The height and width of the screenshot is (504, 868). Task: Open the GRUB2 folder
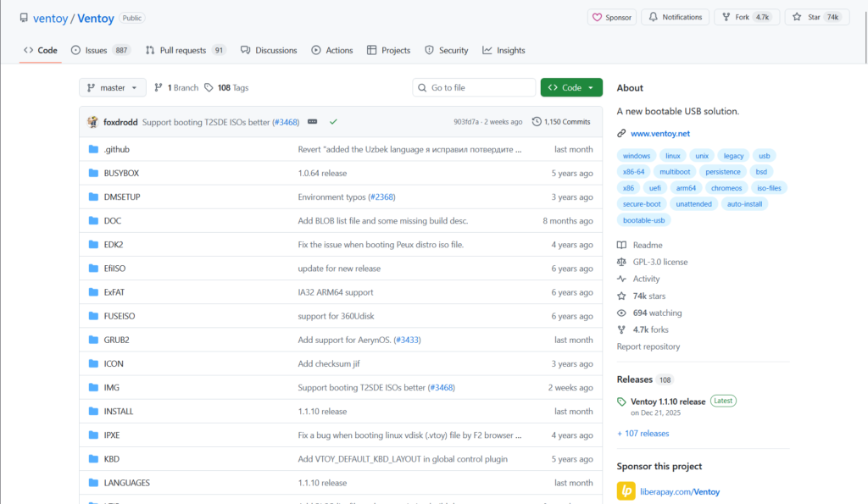coord(116,340)
